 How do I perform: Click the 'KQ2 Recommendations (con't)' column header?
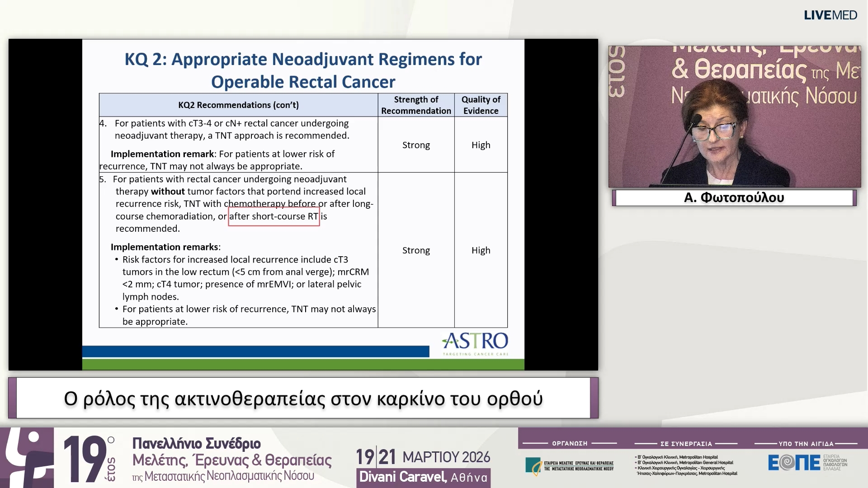pos(238,105)
